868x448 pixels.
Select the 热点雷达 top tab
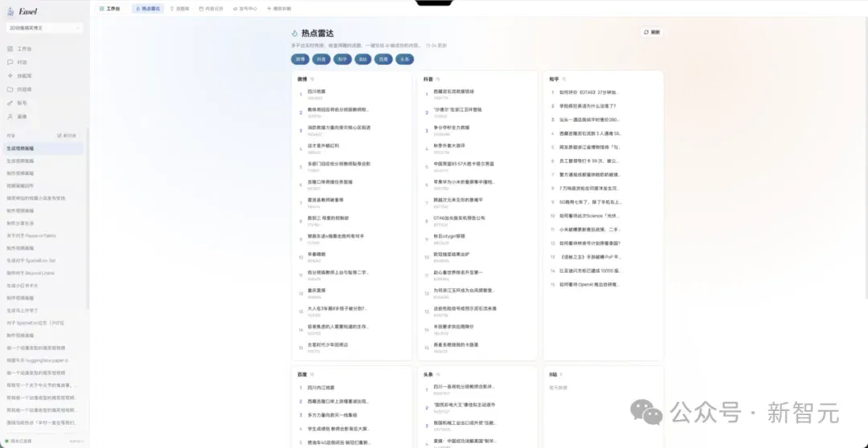pyautogui.click(x=147, y=9)
